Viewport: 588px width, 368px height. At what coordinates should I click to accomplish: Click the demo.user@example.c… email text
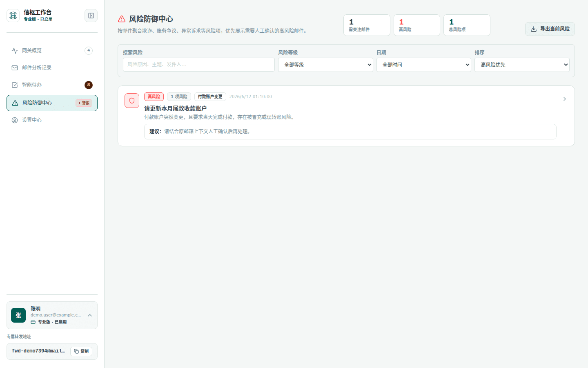pyautogui.click(x=56, y=315)
